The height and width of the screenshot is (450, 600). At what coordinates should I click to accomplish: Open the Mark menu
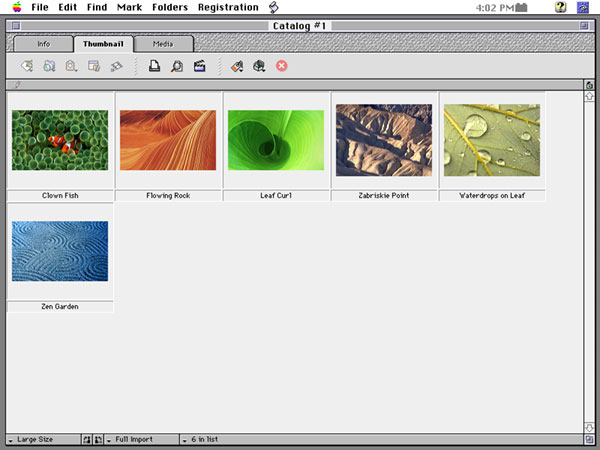coord(129,7)
